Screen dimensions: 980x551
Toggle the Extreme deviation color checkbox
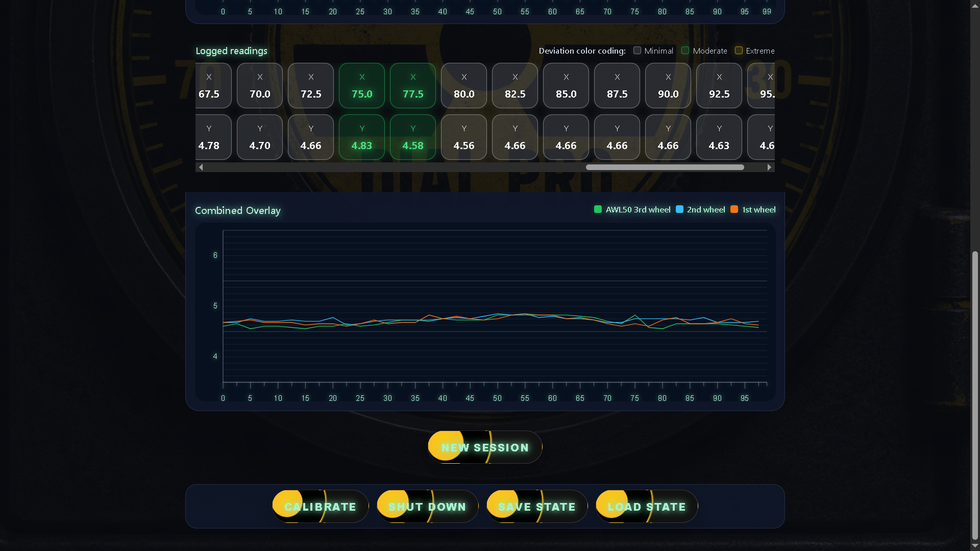(739, 51)
